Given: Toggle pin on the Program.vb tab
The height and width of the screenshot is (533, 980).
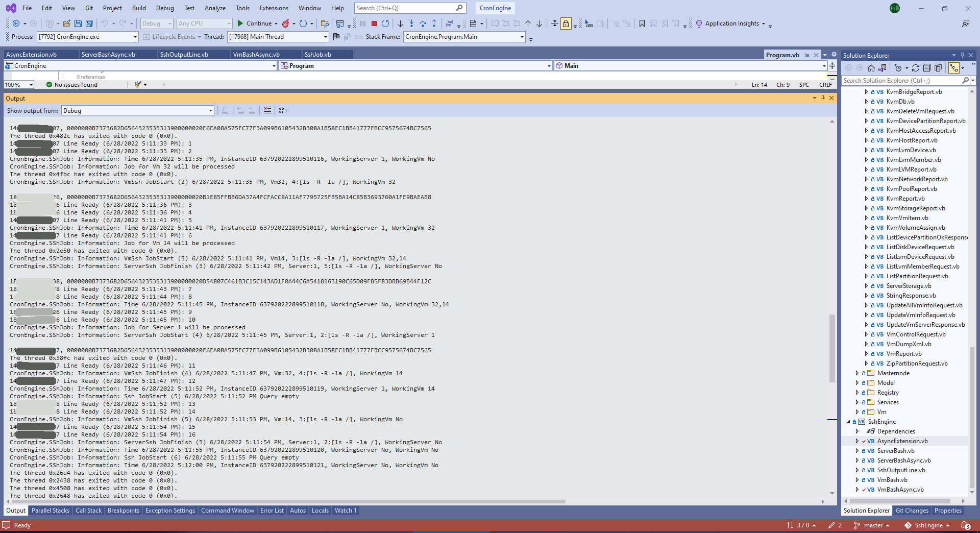Looking at the screenshot, I should point(807,55).
